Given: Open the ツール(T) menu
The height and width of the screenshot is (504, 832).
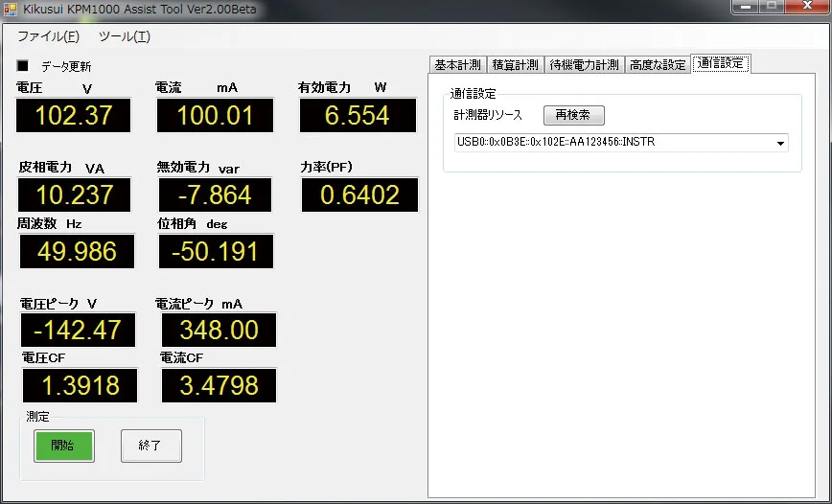Looking at the screenshot, I should pyautogui.click(x=125, y=36).
